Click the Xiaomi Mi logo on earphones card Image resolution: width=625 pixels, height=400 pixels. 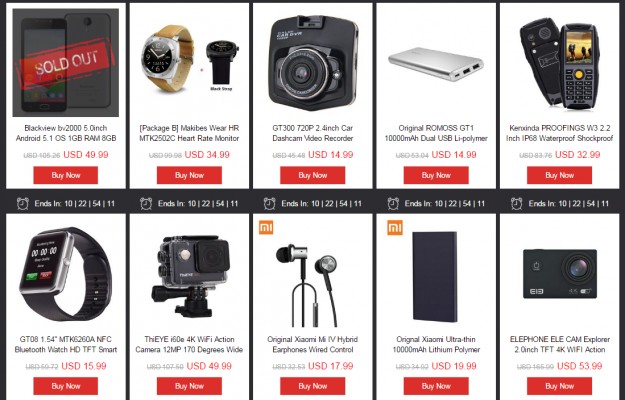266,228
